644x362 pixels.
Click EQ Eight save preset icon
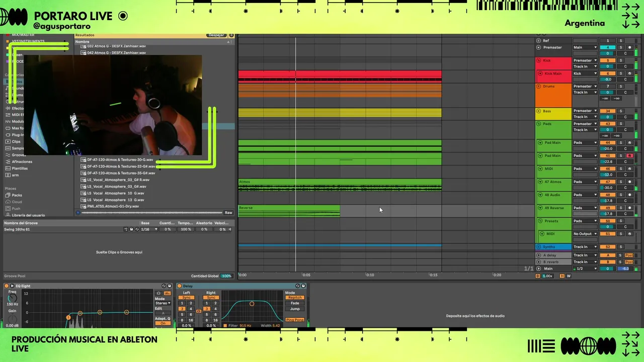(170, 286)
